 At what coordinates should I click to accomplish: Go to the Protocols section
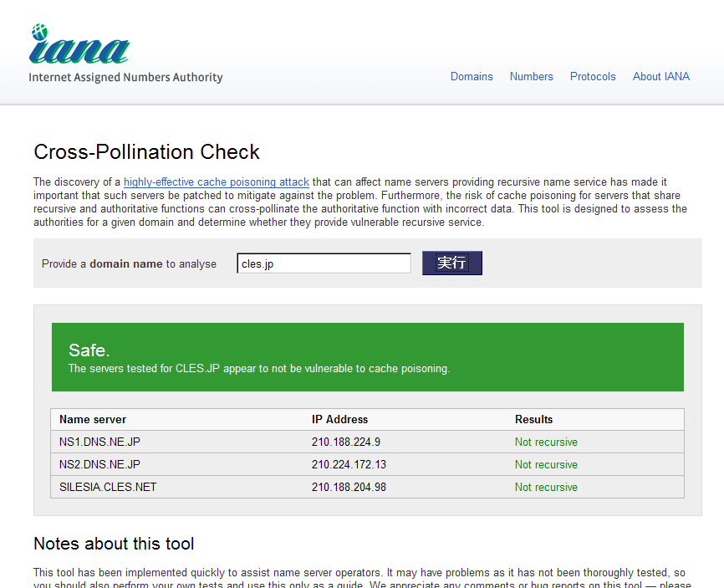pyautogui.click(x=593, y=76)
